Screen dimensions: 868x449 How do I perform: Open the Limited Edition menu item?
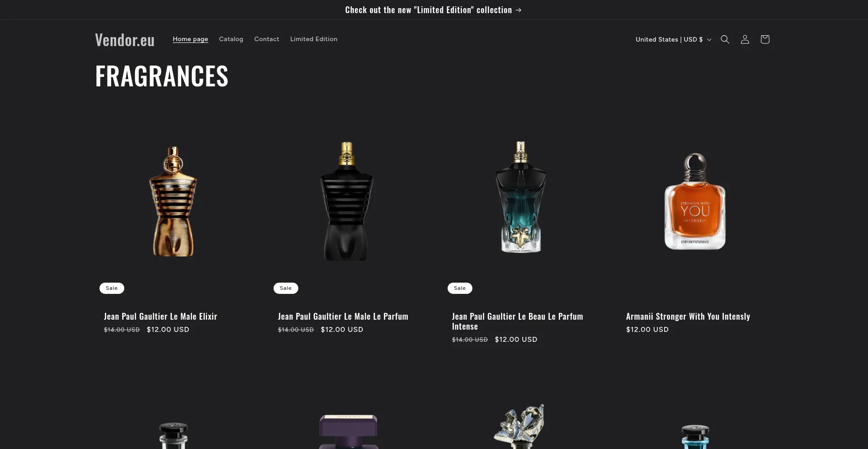[x=314, y=39]
